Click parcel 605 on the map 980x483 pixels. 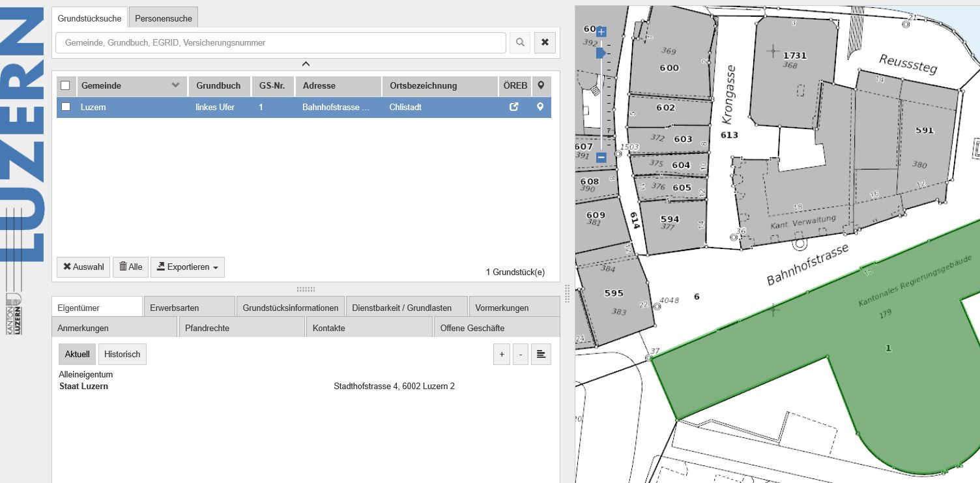[x=682, y=188]
